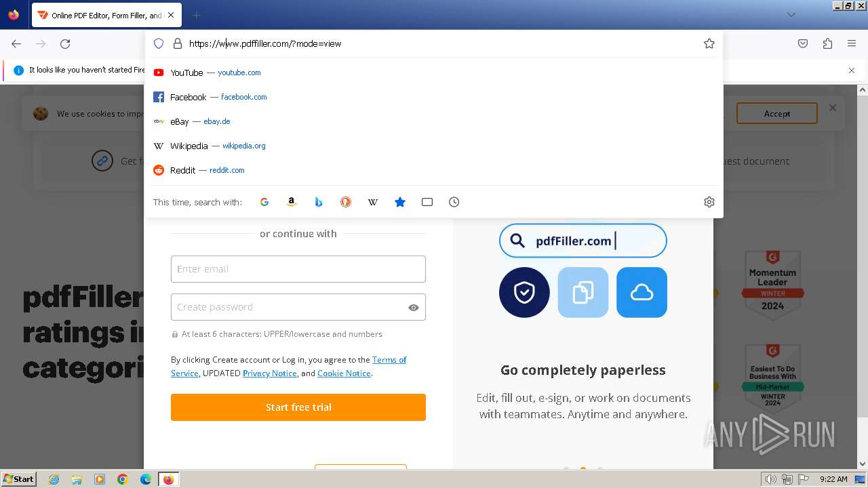
Task: Click the Momentum Leader Winter 2024 badge
Action: pyautogui.click(x=772, y=286)
